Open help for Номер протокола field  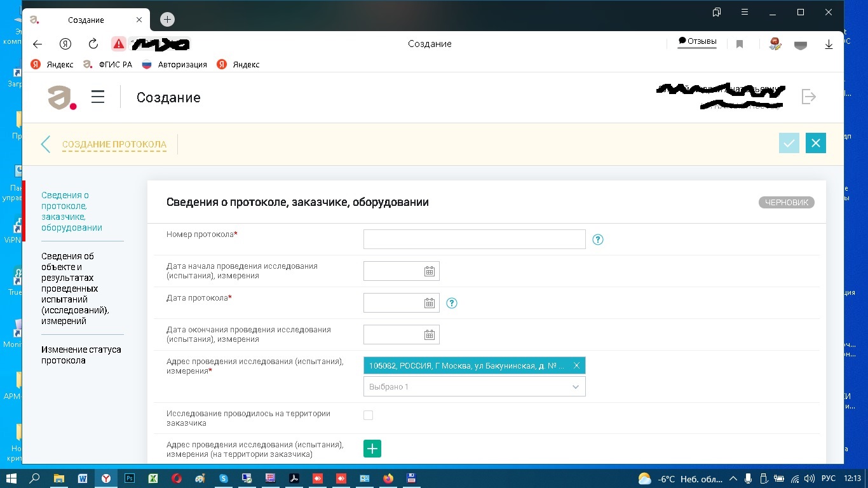598,240
